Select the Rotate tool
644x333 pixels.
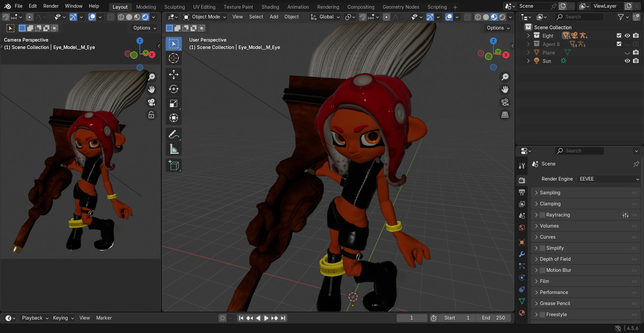173,89
